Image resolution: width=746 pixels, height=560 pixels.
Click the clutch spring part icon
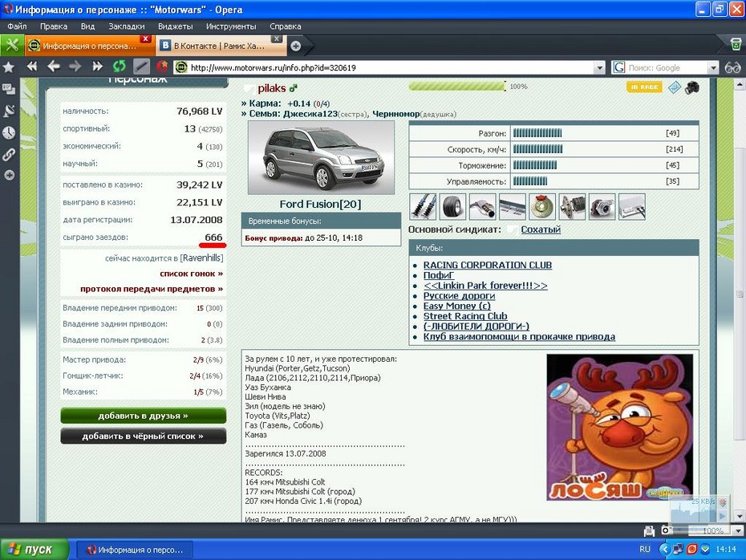point(572,206)
